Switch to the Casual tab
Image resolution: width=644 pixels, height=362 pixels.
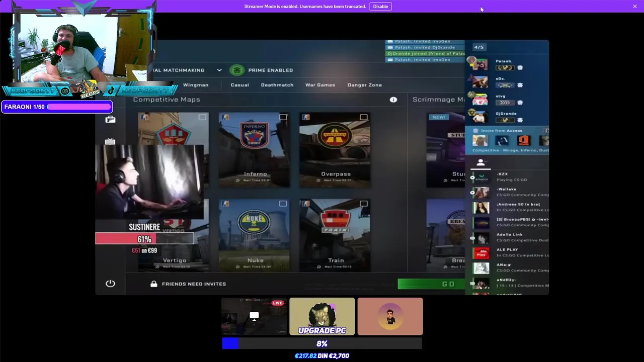[x=239, y=85]
